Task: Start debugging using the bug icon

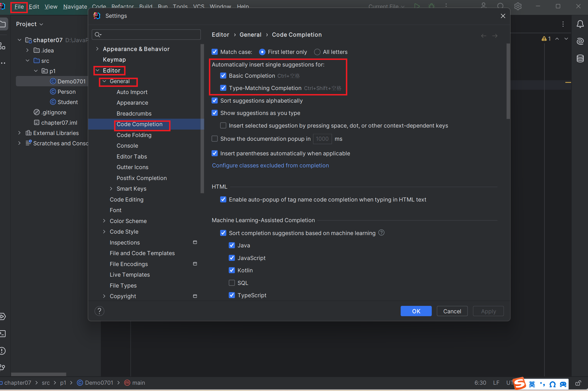Action: tap(432, 6)
